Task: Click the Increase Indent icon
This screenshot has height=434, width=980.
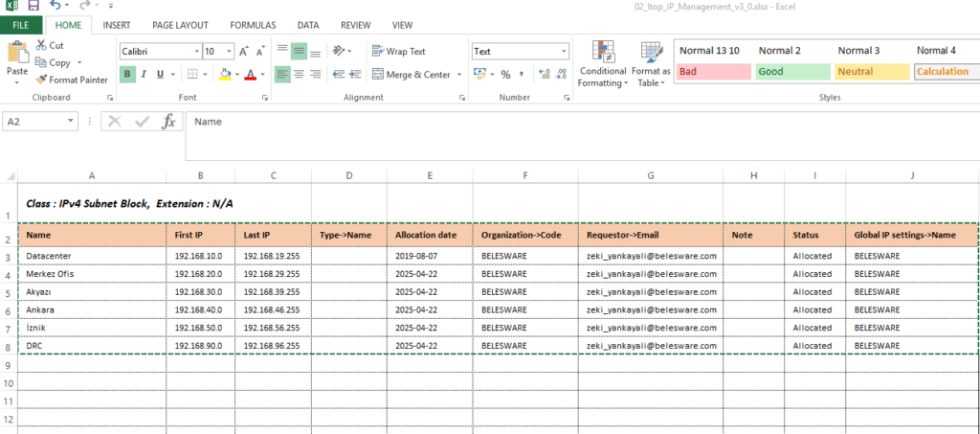Action: click(x=351, y=74)
